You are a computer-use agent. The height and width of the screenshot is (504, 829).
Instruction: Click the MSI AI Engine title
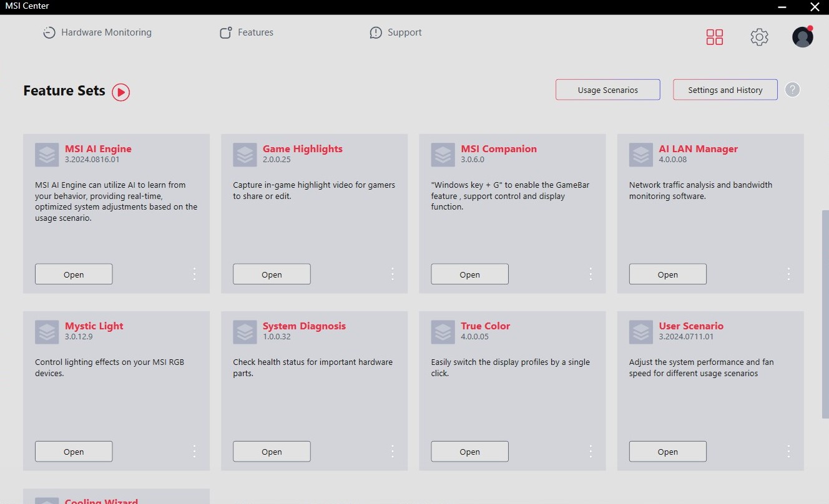pyautogui.click(x=98, y=149)
